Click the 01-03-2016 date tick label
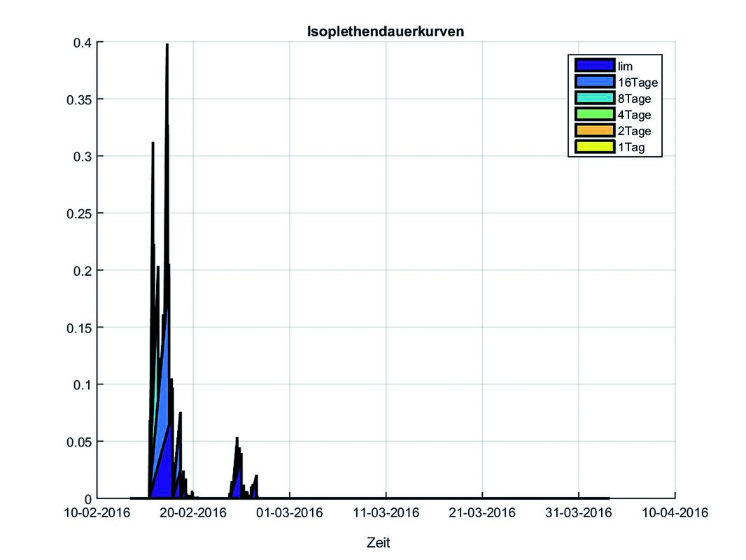This screenshot has height=560, width=746. (x=290, y=513)
